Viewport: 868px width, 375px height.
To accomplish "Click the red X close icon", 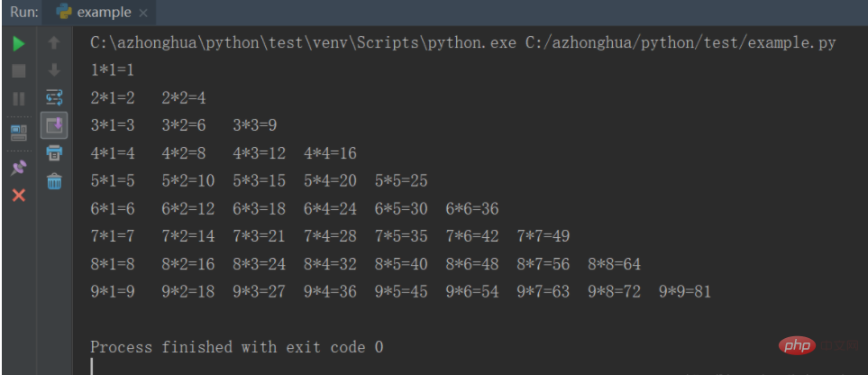I will 18,195.
